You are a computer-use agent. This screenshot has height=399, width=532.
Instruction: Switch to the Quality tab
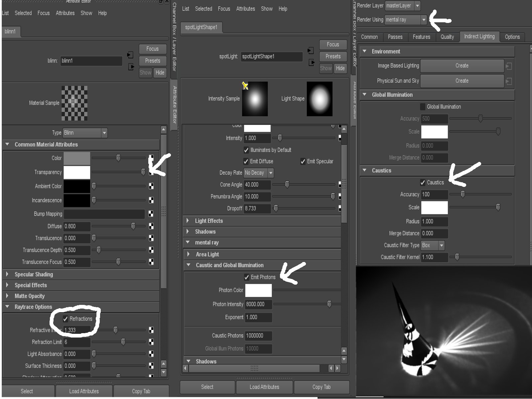click(447, 37)
